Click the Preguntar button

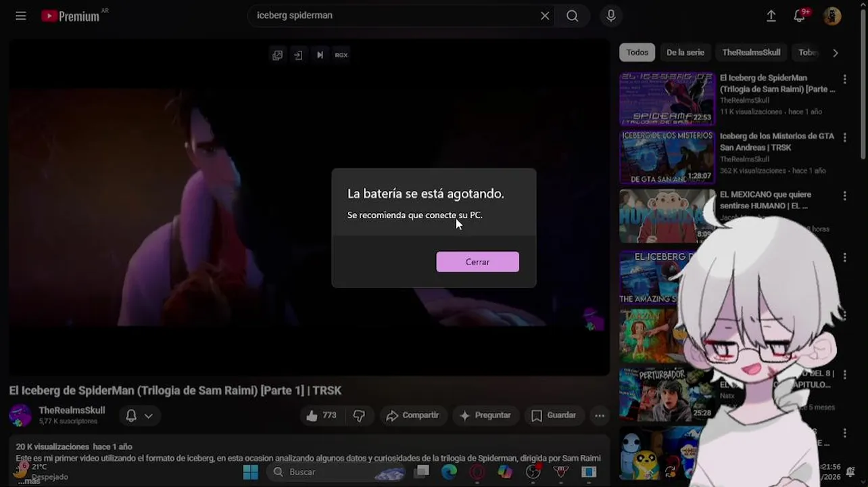[x=485, y=415]
